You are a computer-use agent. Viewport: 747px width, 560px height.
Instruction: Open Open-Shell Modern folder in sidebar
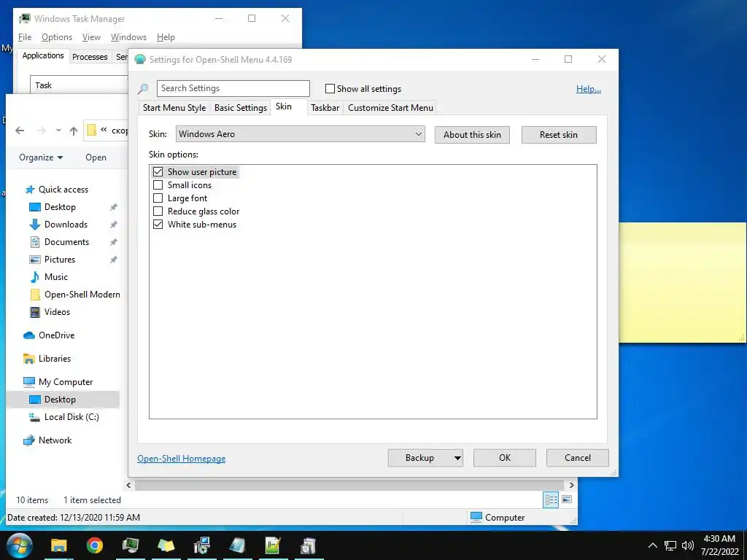click(x=82, y=295)
